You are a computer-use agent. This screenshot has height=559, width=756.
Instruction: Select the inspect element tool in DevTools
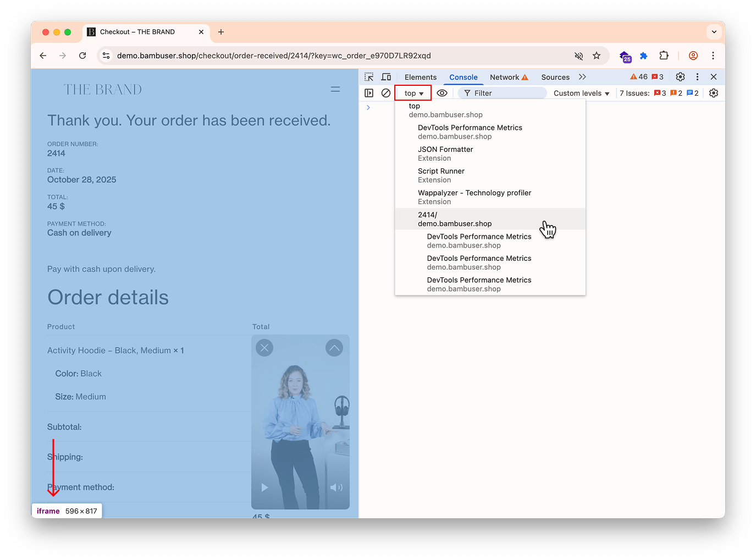369,77
